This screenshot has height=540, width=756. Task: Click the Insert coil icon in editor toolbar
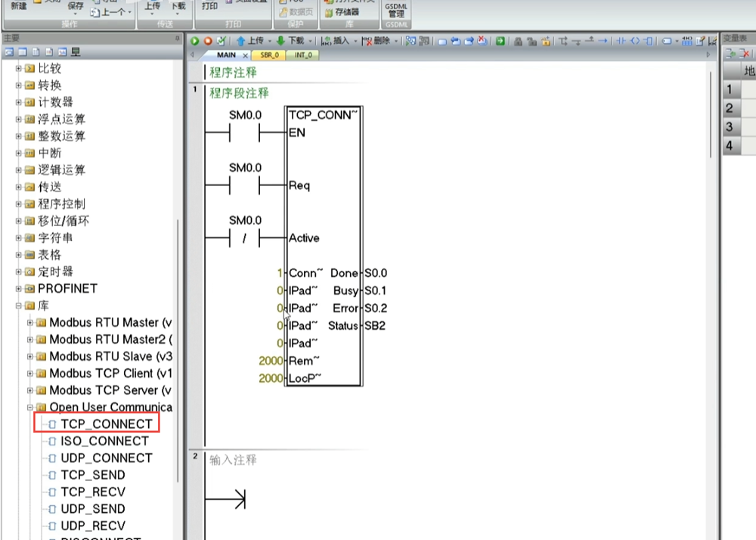tap(634, 41)
